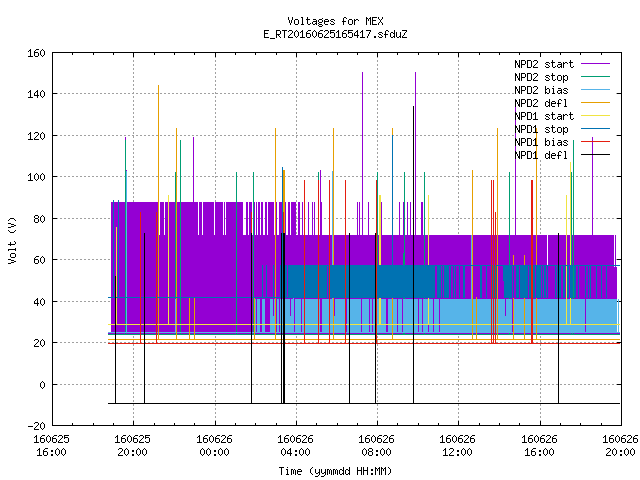Select the NPD2 start legend label
The image size is (640, 480).
[544, 64]
